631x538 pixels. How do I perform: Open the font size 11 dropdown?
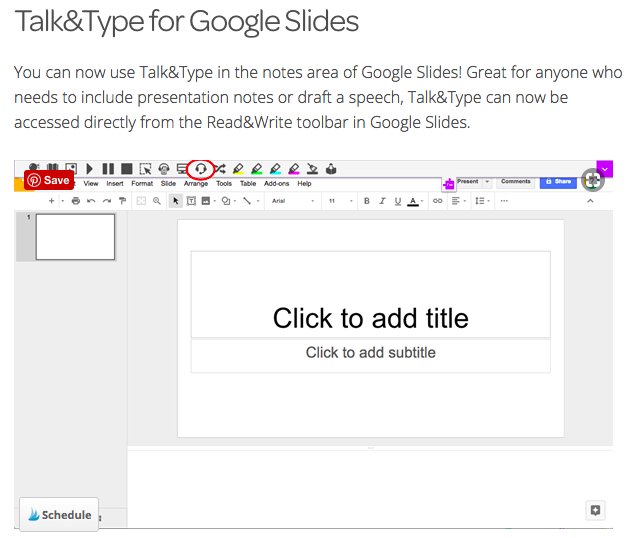341,201
